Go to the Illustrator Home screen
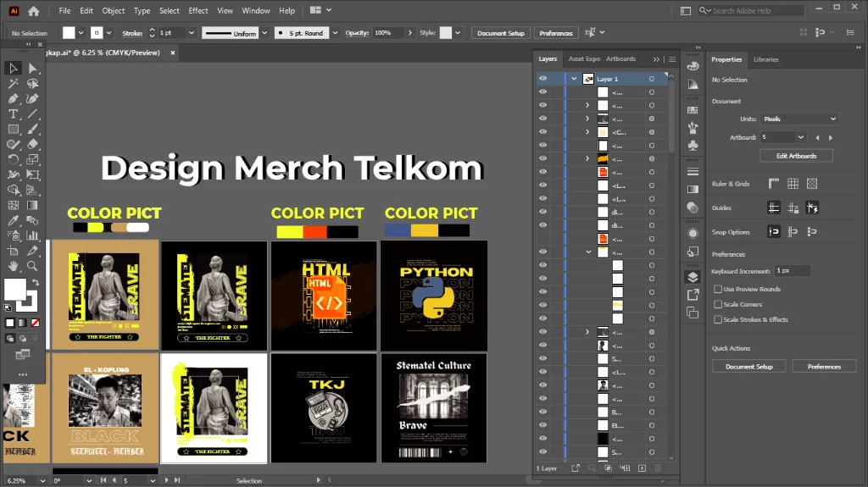This screenshot has height=487, width=868. (34, 10)
